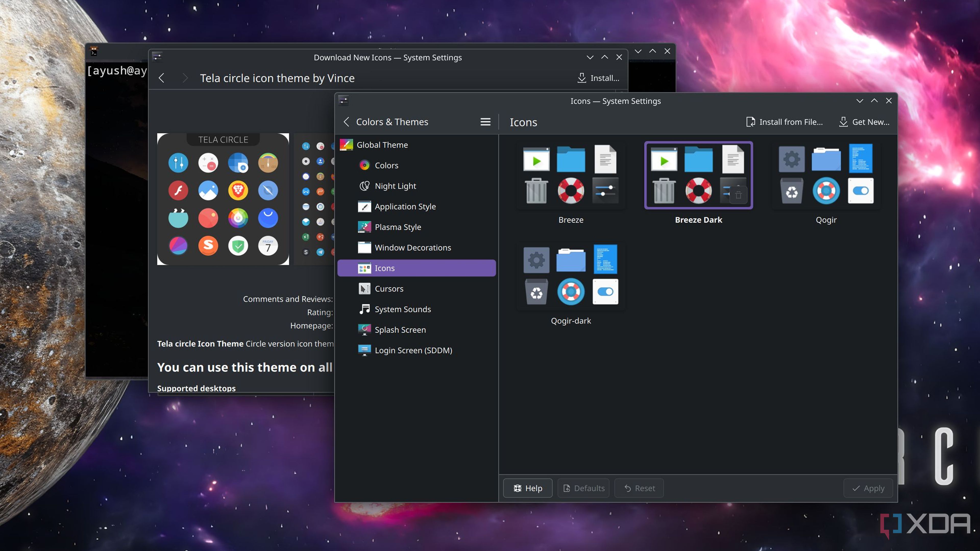Click Get New icons button
980x551 pixels.
(864, 122)
